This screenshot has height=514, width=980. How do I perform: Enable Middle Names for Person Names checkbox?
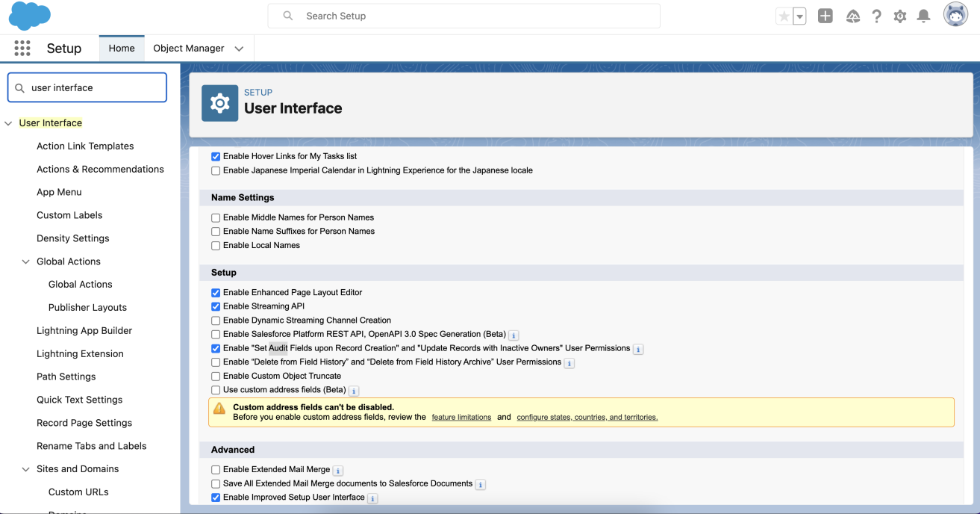(216, 217)
